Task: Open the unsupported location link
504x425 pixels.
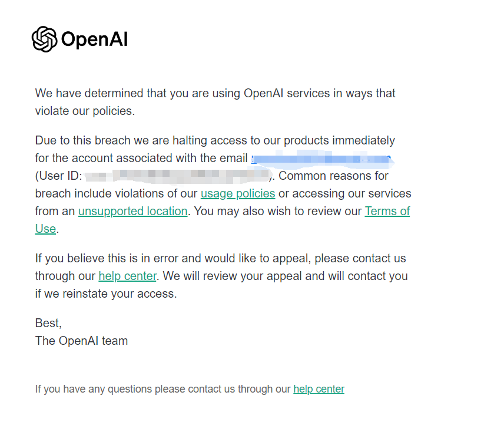Action: (132, 211)
